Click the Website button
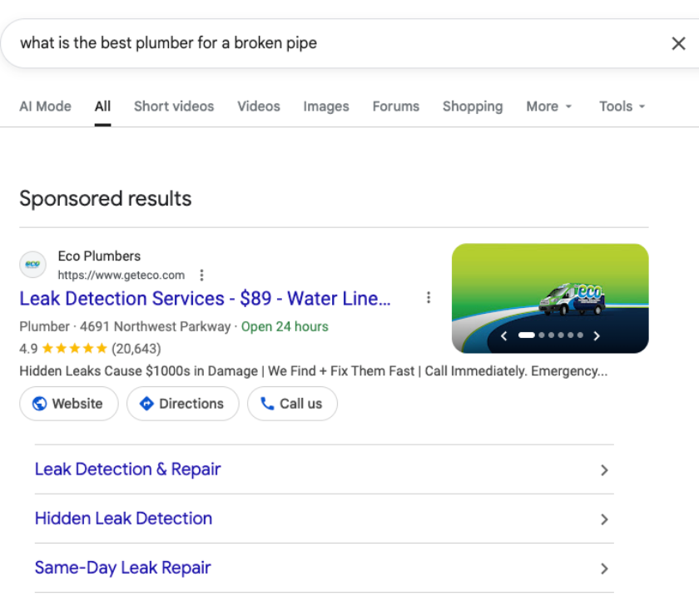 tap(68, 404)
